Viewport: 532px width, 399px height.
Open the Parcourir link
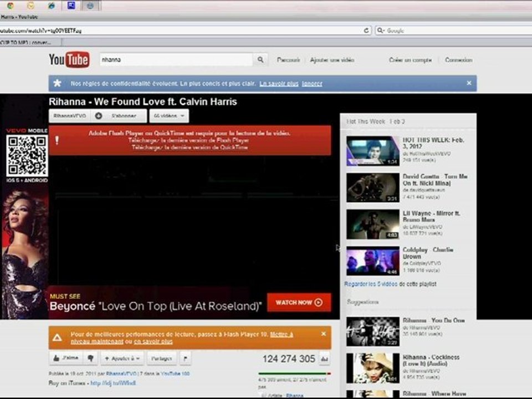288,60
